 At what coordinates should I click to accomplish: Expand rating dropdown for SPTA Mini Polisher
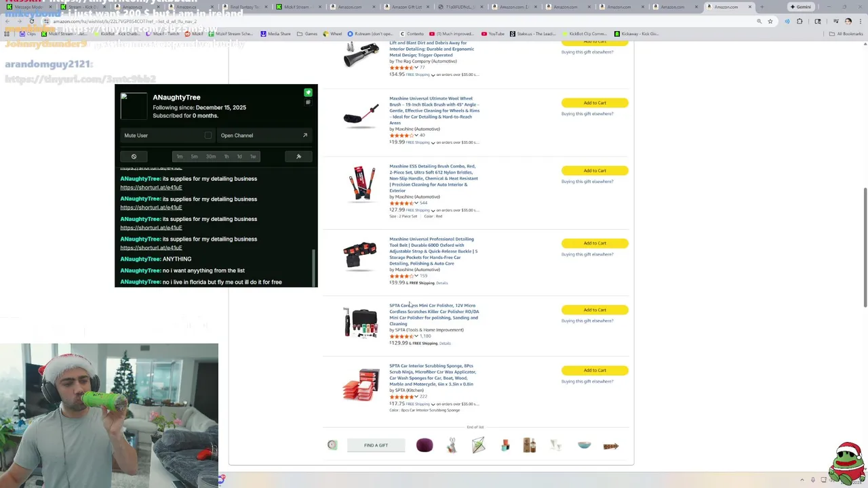pos(416,336)
